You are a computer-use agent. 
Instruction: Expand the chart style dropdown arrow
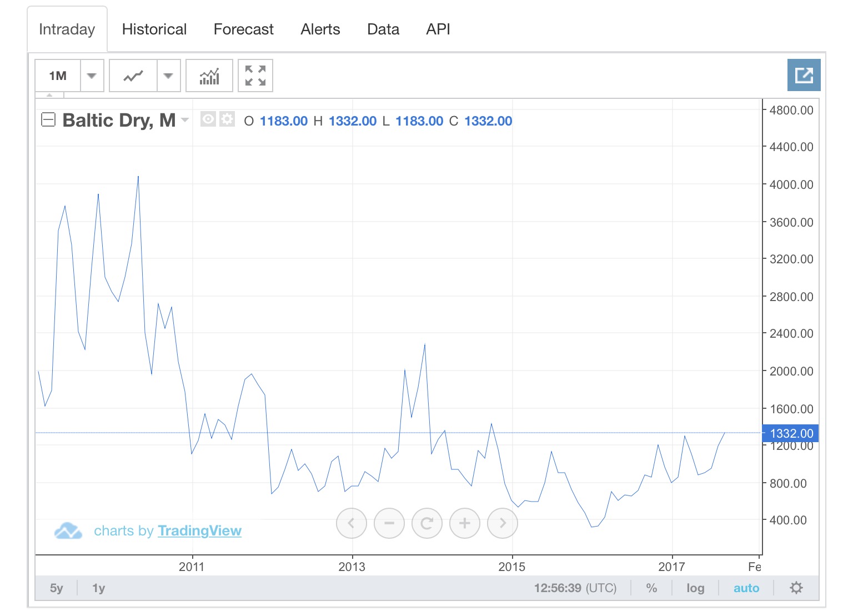pos(168,76)
